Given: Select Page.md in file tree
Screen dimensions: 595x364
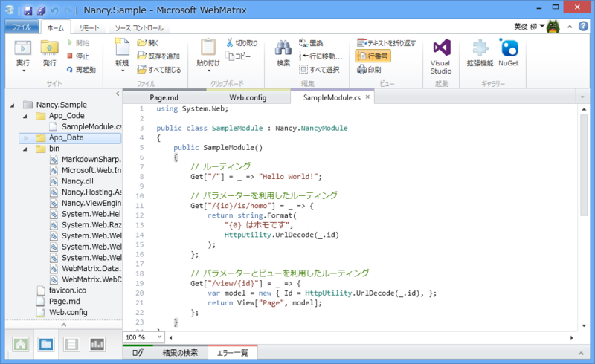Looking at the screenshot, I should [59, 302].
